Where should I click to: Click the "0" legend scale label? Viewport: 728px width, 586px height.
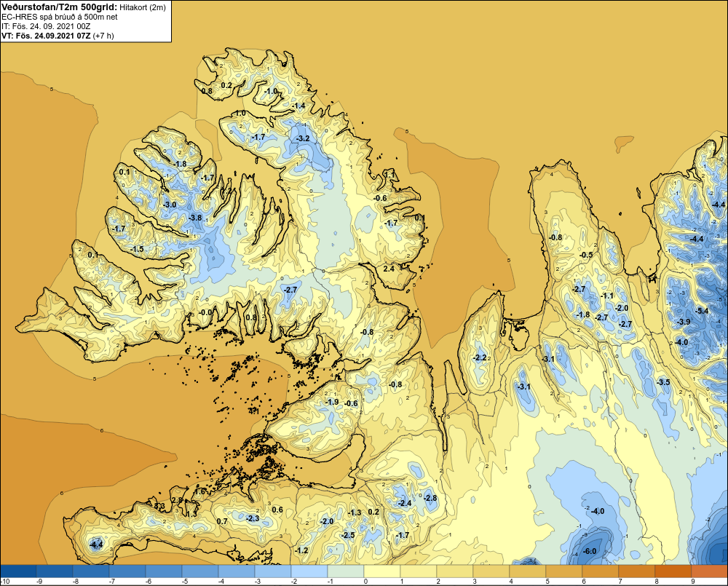[365, 582]
